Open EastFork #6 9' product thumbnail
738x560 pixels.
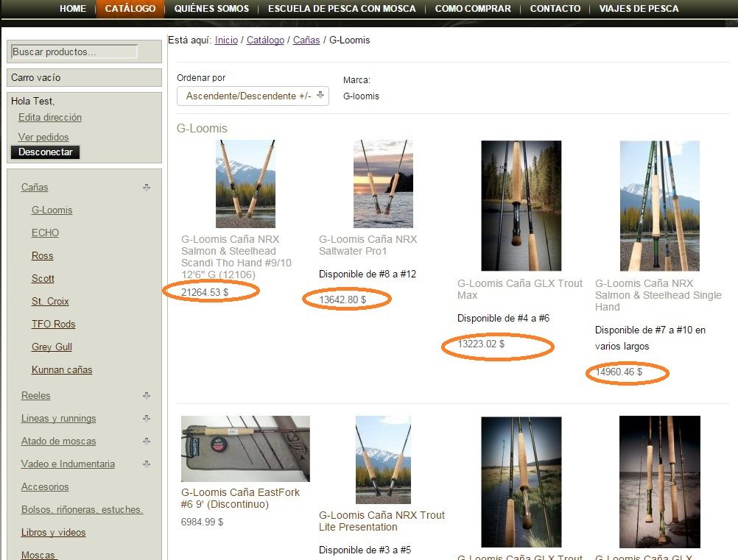coord(245,449)
